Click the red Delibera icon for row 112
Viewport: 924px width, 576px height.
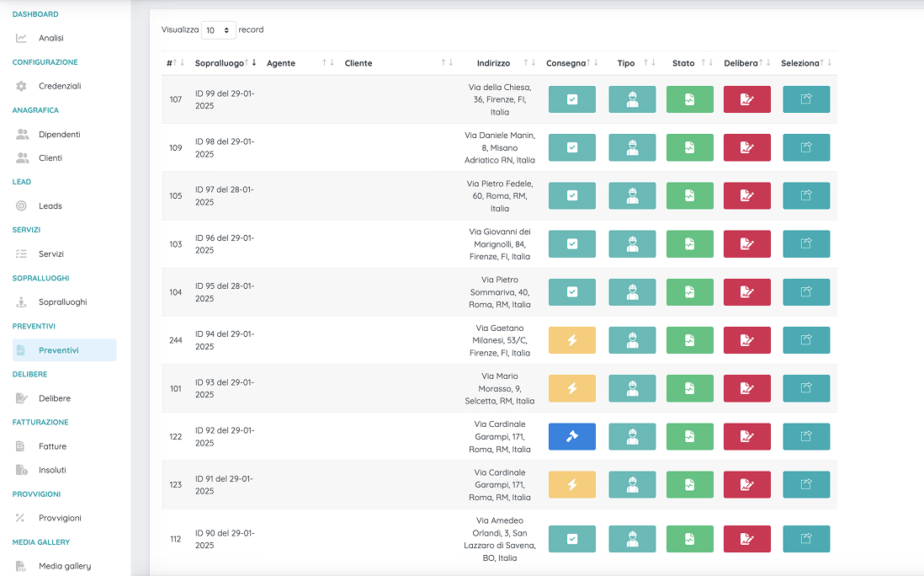point(746,539)
